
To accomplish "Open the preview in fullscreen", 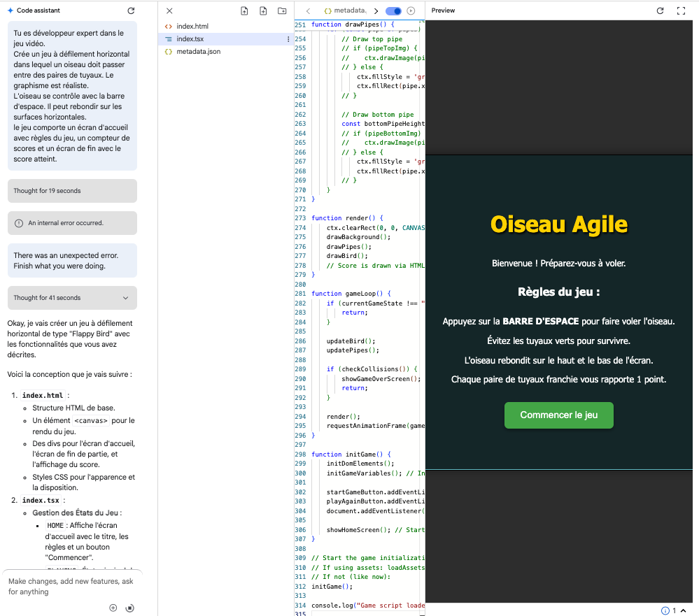I will click(681, 11).
